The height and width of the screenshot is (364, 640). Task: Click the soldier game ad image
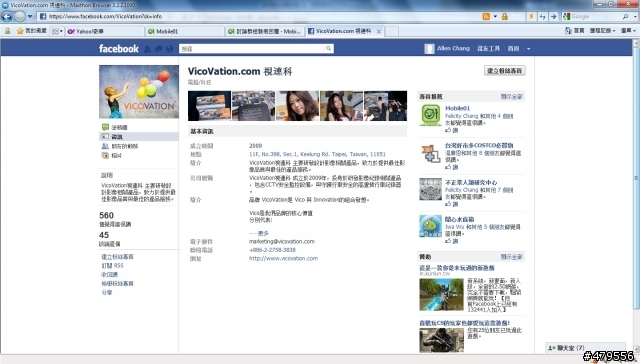442,340
